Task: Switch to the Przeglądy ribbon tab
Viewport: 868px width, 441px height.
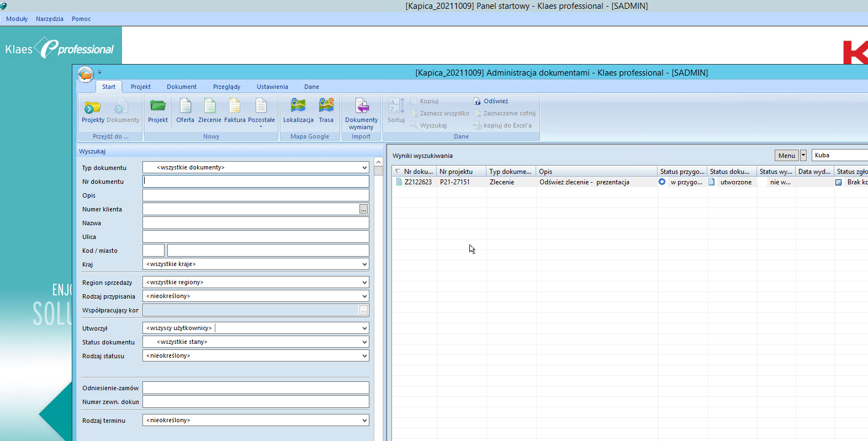Action: coord(226,87)
